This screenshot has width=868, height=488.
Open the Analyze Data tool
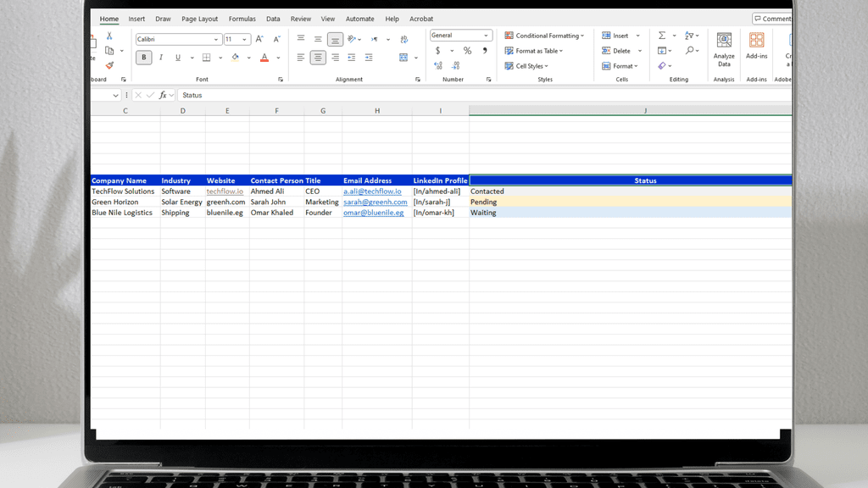724,49
